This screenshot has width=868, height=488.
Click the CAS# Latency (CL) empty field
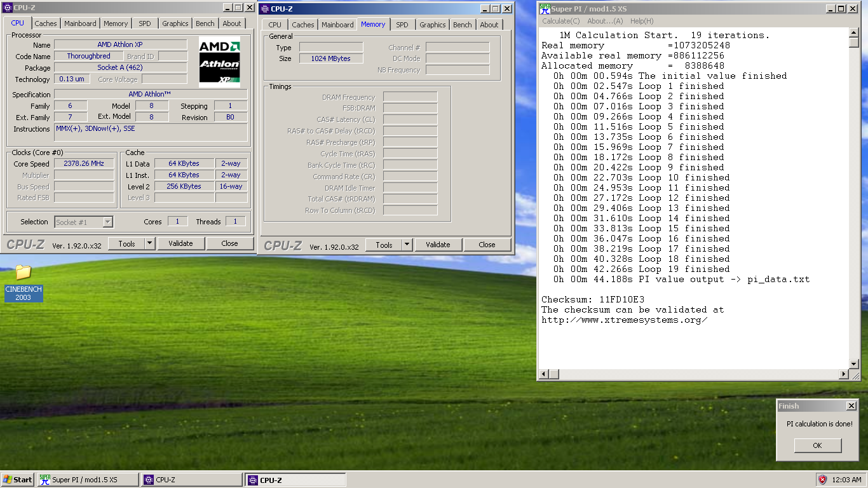410,119
